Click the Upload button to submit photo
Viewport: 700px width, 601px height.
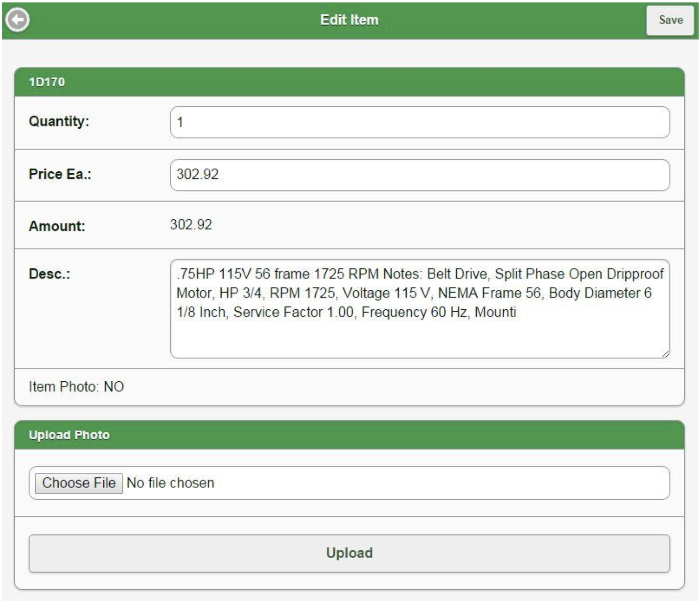[350, 553]
